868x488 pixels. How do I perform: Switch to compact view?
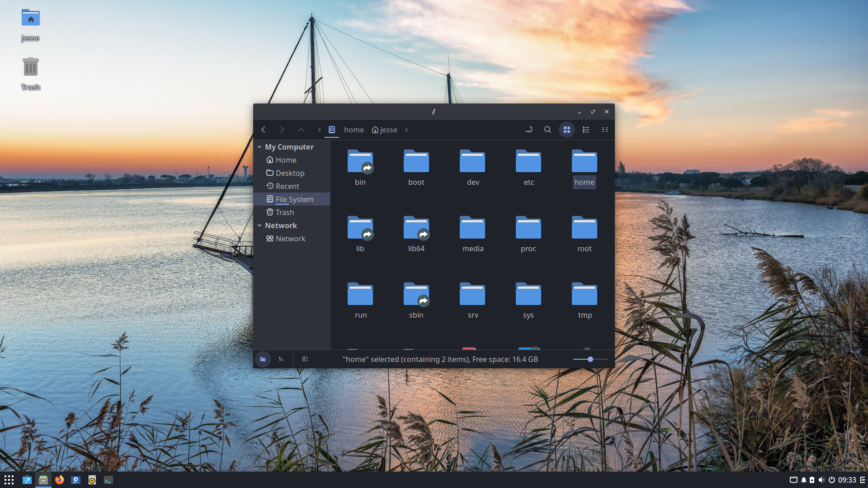click(x=605, y=130)
